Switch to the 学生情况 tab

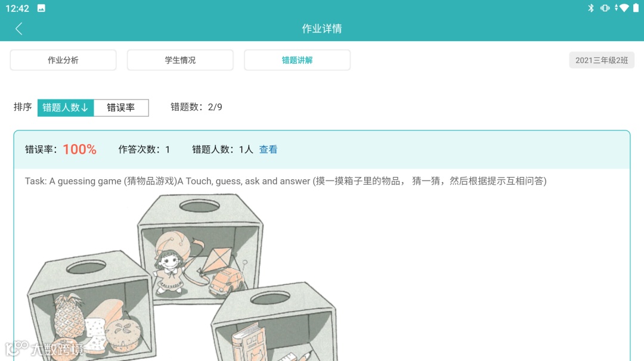tap(180, 60)
